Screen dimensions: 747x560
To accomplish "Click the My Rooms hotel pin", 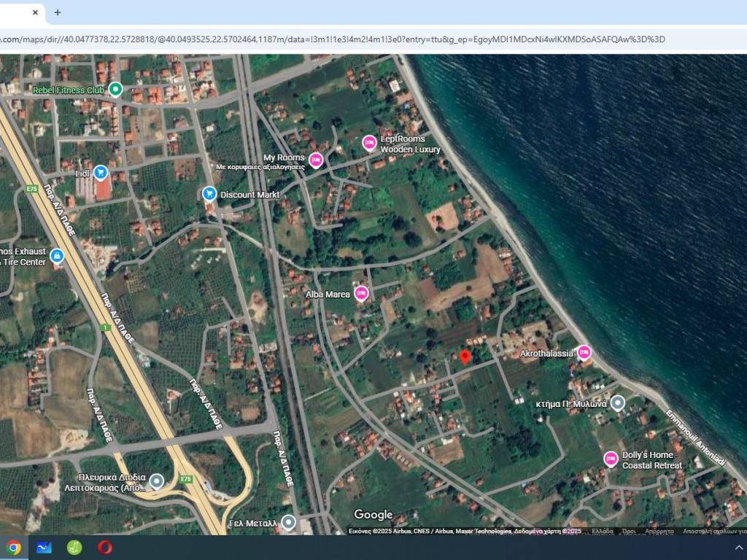I will point(316,160).
